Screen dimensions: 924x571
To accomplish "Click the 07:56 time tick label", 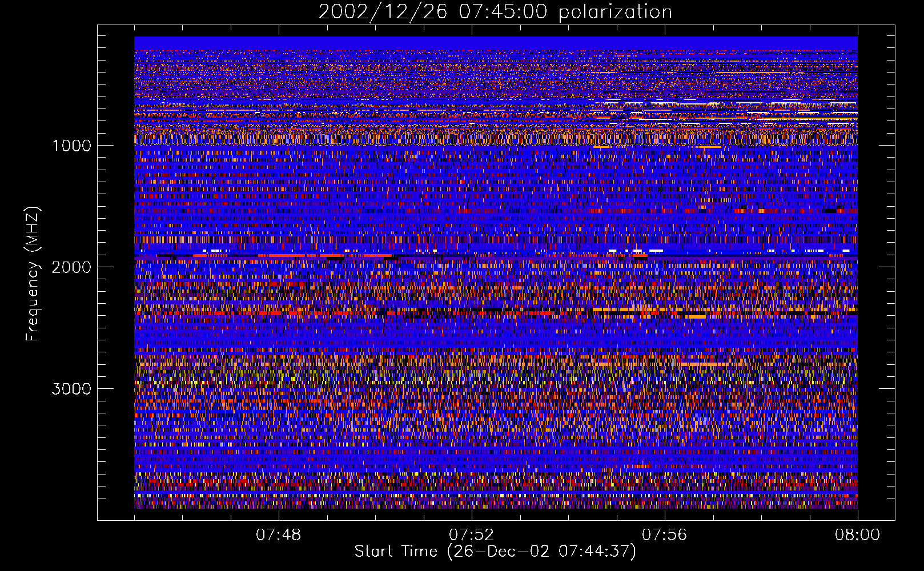I will click(665, 535).
